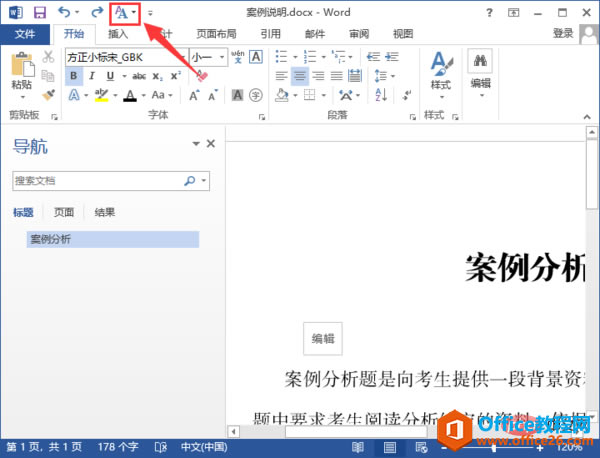Image resolution: width=600 pixels, height=458 pixels.
Task: Select the 案例分析 heading in navigation
Action: click(x=113, y=240)
